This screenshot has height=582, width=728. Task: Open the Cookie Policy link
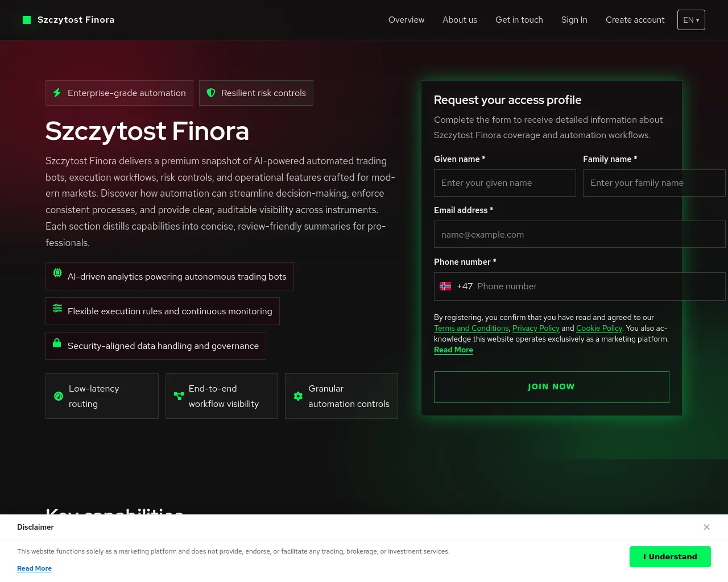(599, 329)
